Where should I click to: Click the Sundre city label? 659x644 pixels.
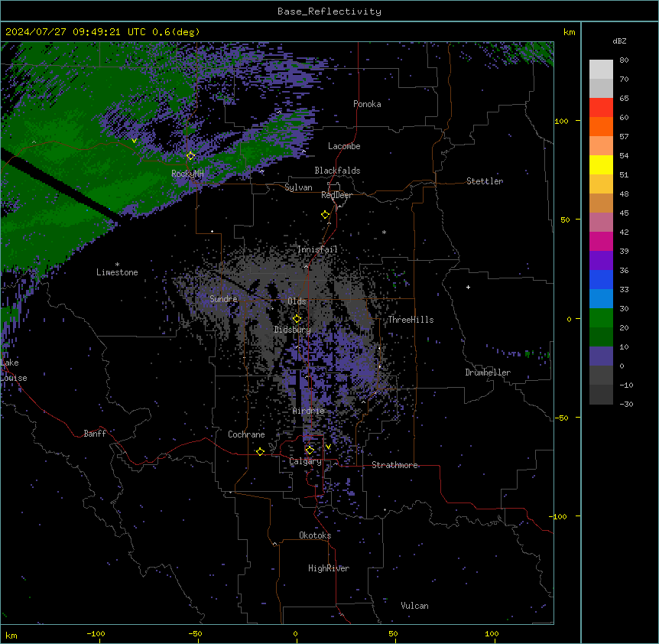223,299
